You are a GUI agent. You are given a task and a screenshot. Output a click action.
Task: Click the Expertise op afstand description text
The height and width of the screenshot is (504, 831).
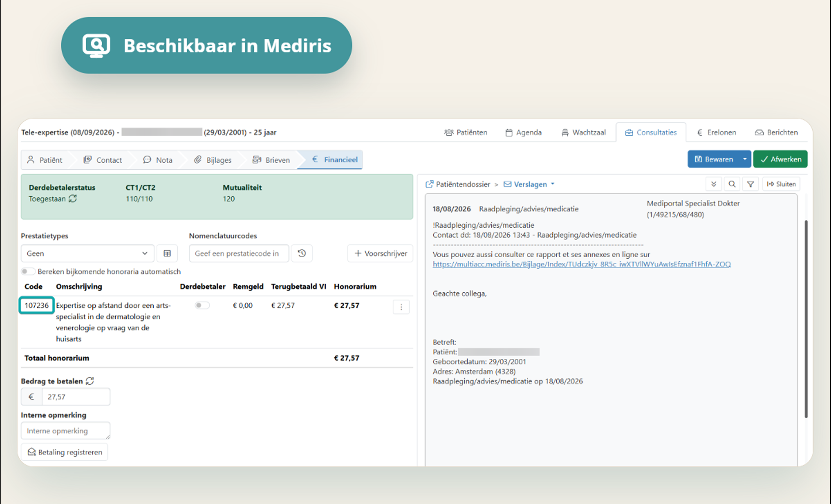pyautogui.click(x=113, y=322)
